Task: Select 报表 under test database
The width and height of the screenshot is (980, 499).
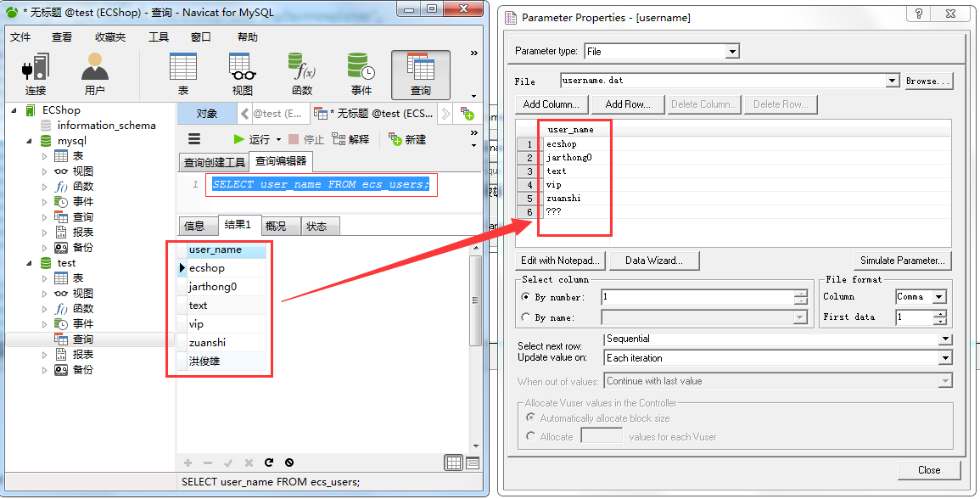Action: [x=82, y=355]
